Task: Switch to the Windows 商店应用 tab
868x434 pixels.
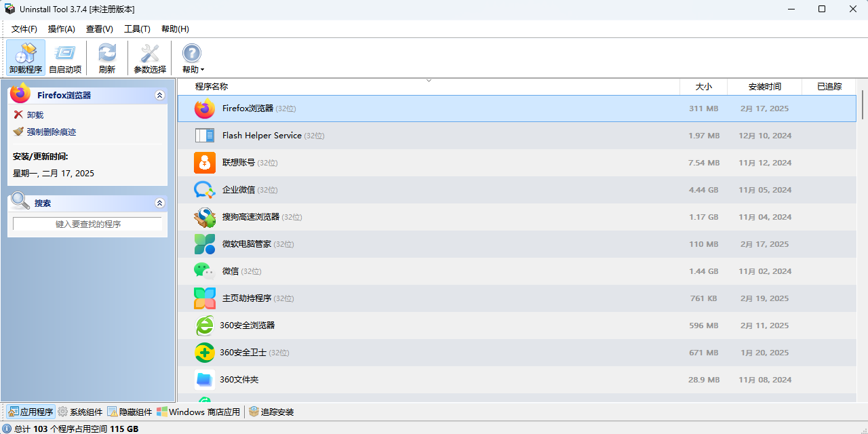Action: click(x=199, y=412)
